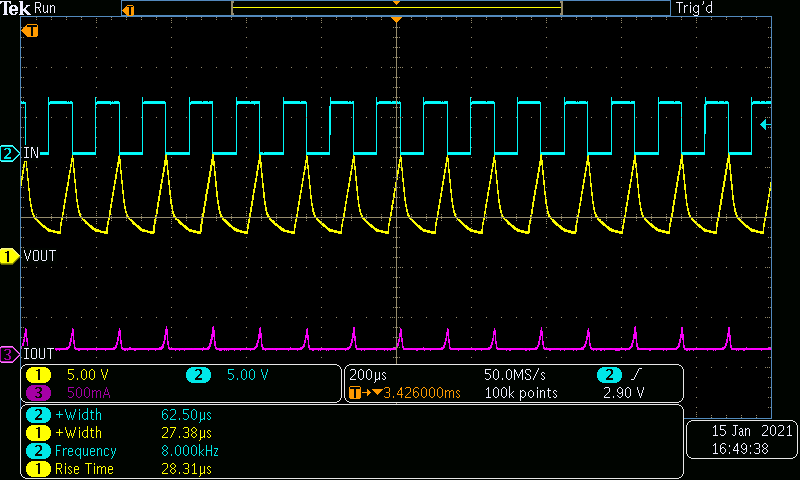Open the 100k points record length setting

[x=520, y=393]
